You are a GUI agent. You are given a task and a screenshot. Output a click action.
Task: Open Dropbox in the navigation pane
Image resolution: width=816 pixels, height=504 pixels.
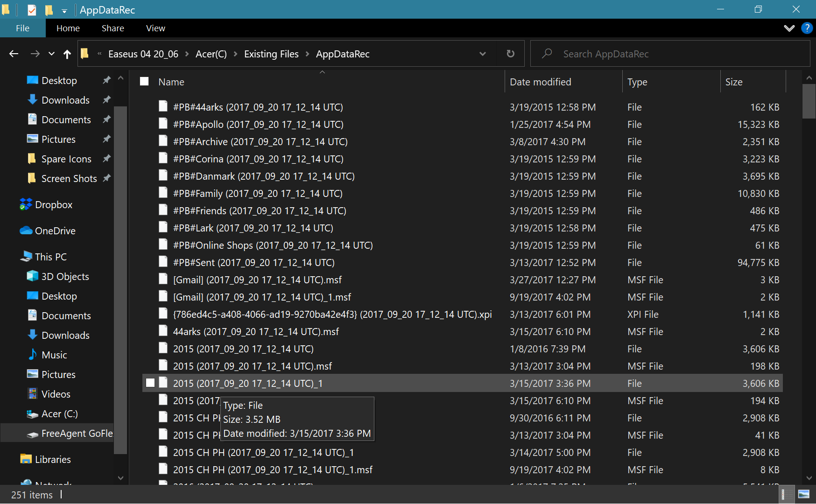(53, 205)
